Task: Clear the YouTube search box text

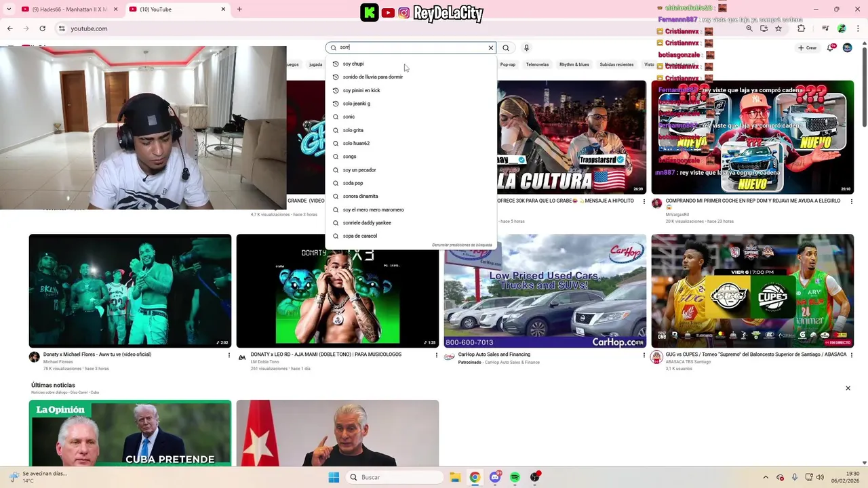Action: point(491,48)
